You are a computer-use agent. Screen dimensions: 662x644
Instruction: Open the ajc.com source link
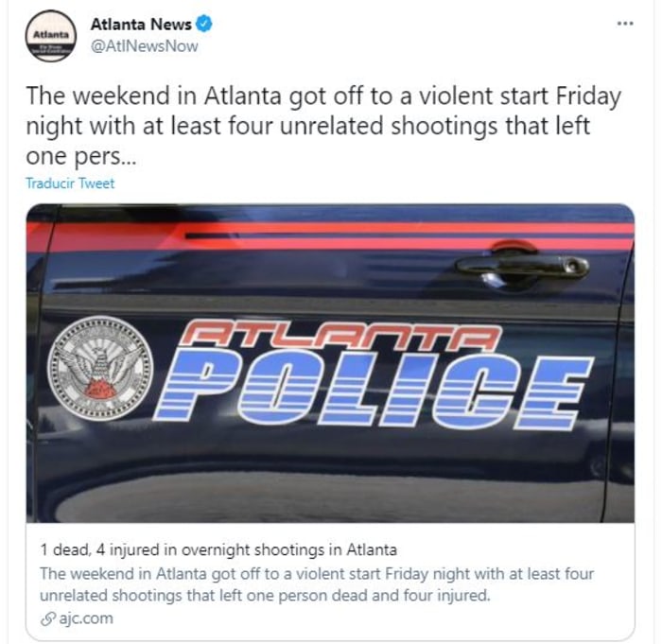[86, 618]
